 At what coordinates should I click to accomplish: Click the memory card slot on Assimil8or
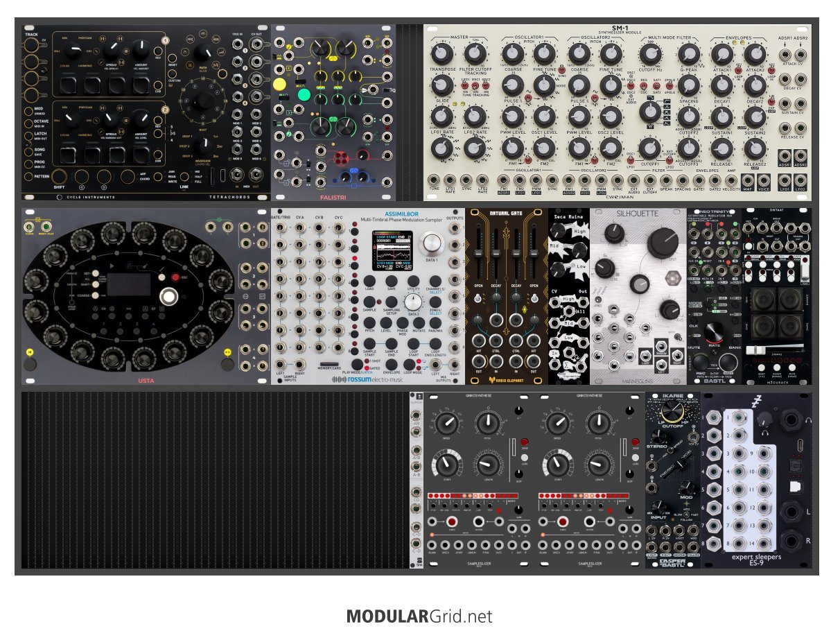tap(329, 364)
